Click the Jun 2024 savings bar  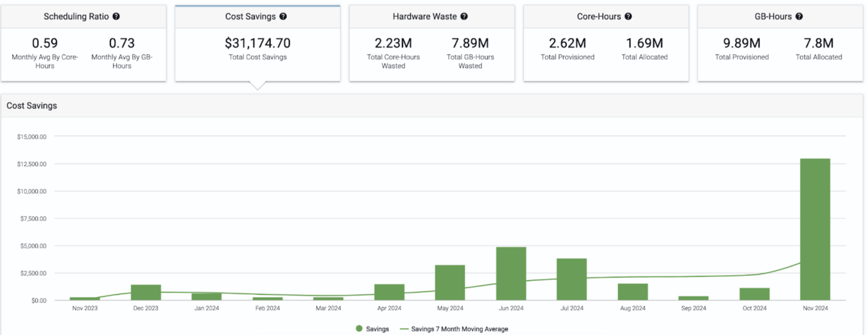[511, 274]
